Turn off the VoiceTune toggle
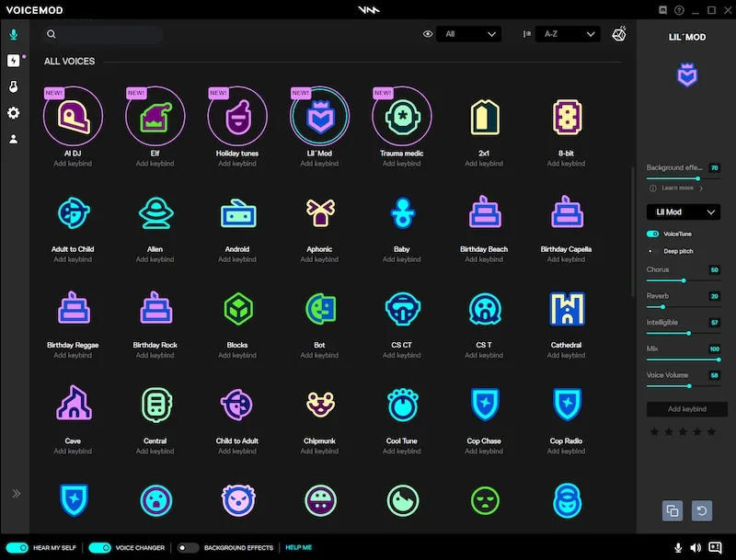 [653, 234]
